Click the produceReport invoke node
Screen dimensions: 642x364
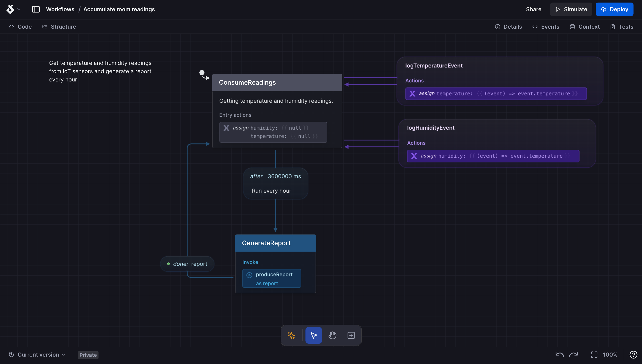pyautogui.click(x=272, y=278)
